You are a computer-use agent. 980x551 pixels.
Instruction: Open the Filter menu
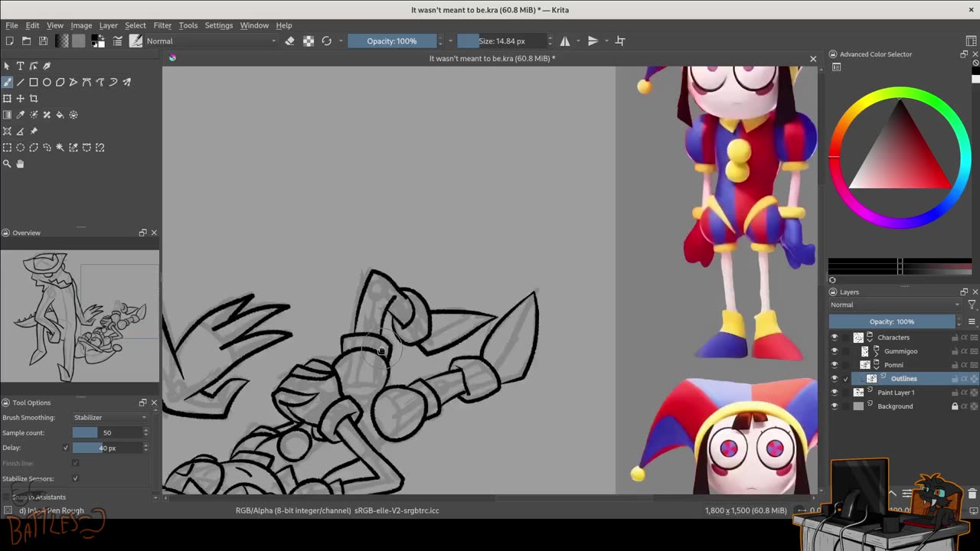(162, 25)
